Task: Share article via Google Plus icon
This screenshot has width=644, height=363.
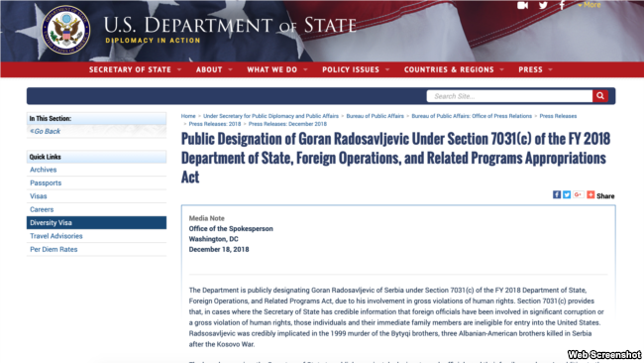Action: [x=579, y=194]
